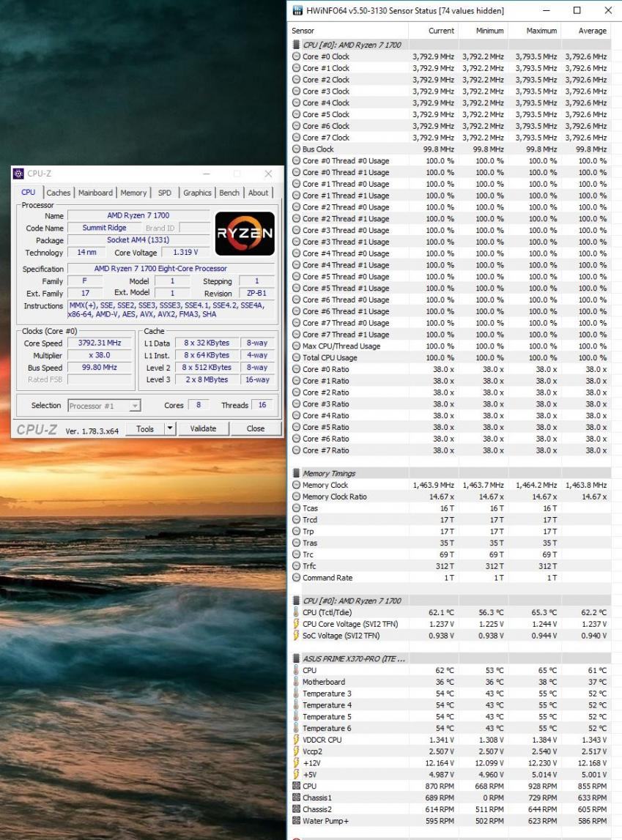Switch to the Graphics tab in CPU-Z
The width and height of the screenshot is (622, 840).
[197, 193]
